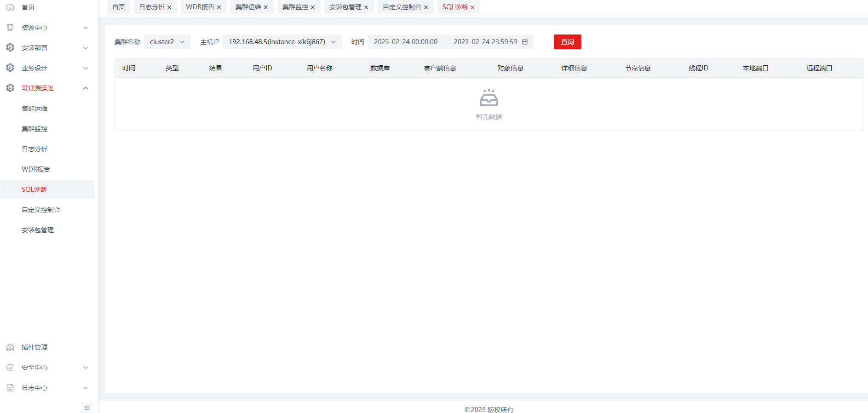Click the Resource Center (资源中心) sidebar icon
The width and height of the screenshot is (868, 413).
coord(10,28)
